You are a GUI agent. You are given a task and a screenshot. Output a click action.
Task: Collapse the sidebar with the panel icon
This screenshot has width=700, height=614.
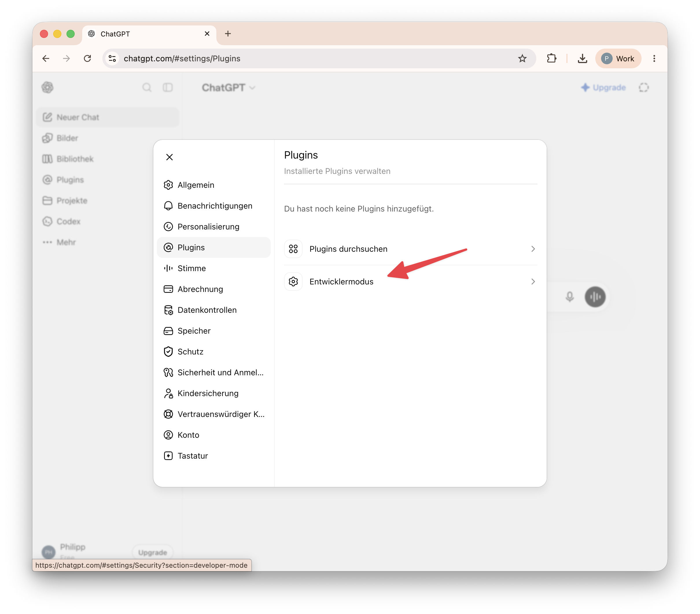point(168,87)
